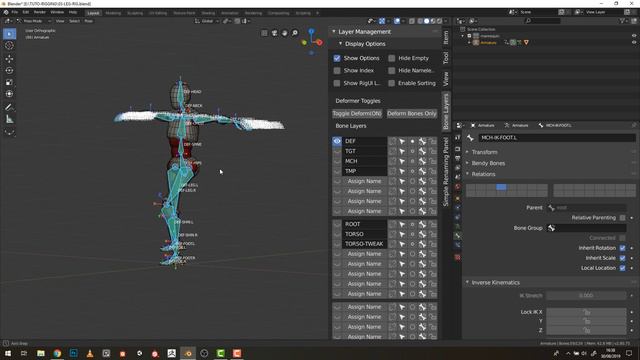Click the orange armature data icon in Outliner
Image resolution: width=640 pixels, height=360 pixels.
pos(526,42)
